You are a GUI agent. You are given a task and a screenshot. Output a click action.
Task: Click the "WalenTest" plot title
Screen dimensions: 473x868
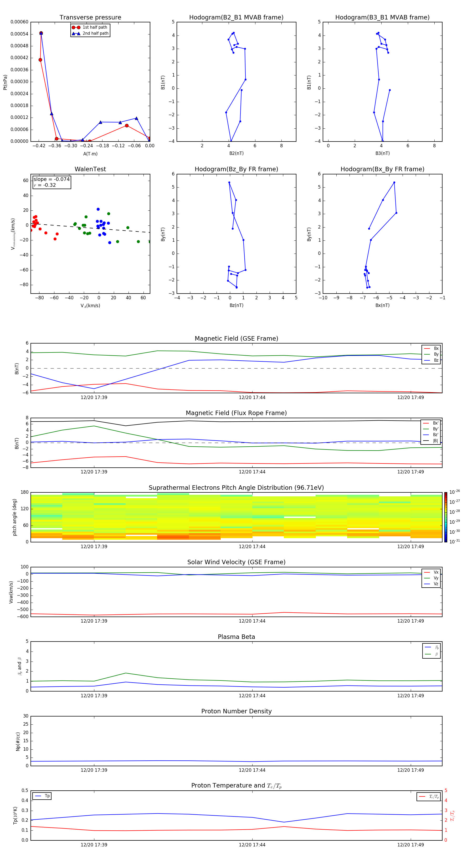(x=90, y=169)
